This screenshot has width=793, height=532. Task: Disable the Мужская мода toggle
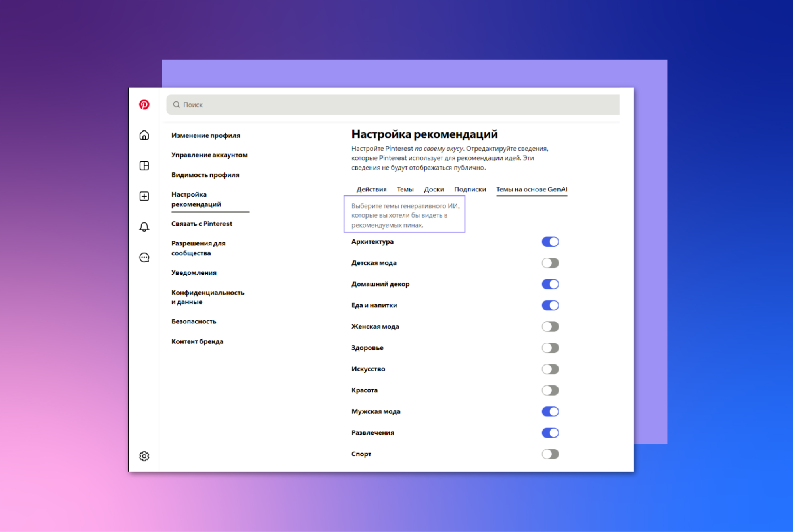[550, 411]
